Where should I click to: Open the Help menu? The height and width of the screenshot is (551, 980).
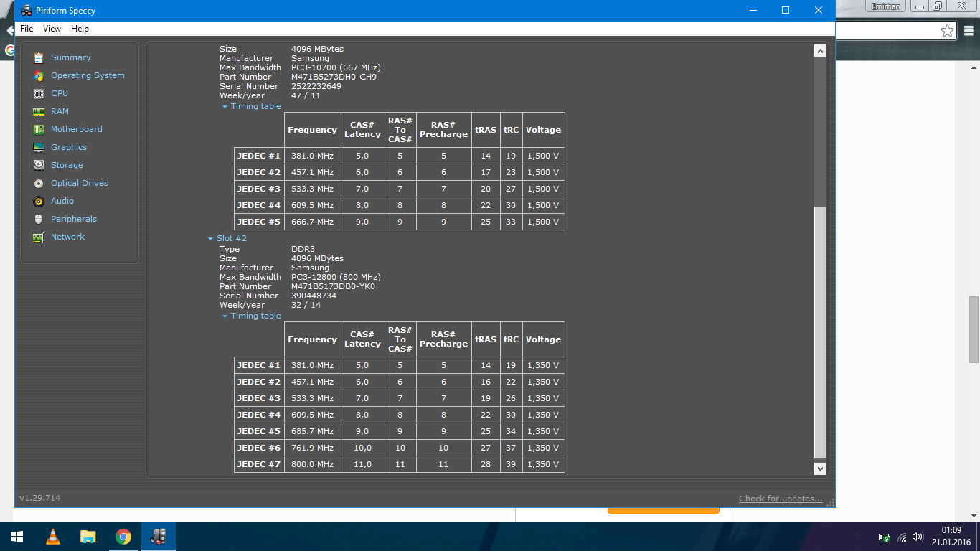click(x=80, y=29)
